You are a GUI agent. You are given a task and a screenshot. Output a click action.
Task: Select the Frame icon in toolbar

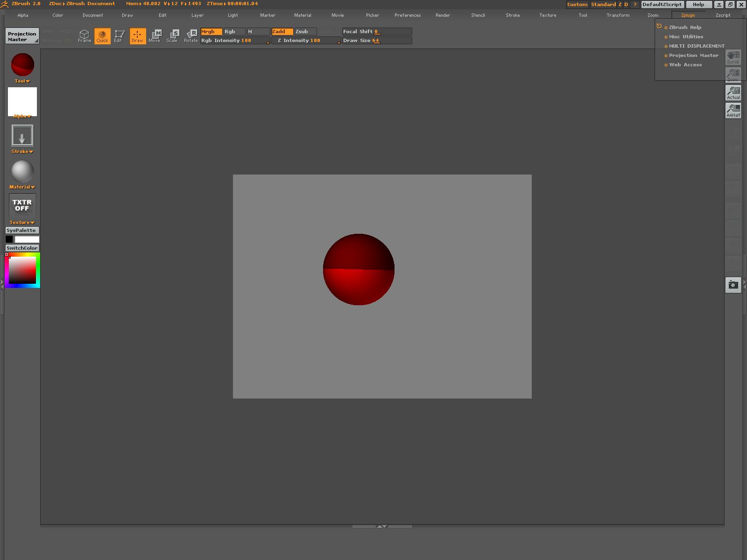pyautogui.click(x=84, y=36)
